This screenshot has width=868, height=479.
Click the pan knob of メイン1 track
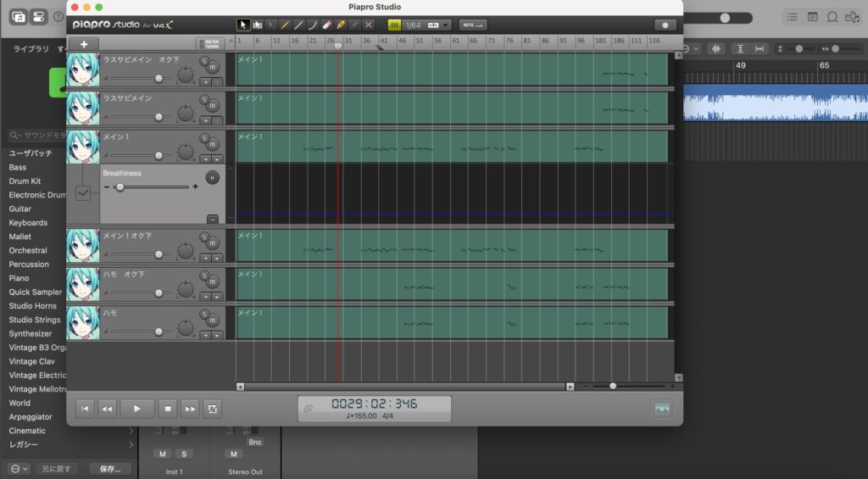pos(186,152)
